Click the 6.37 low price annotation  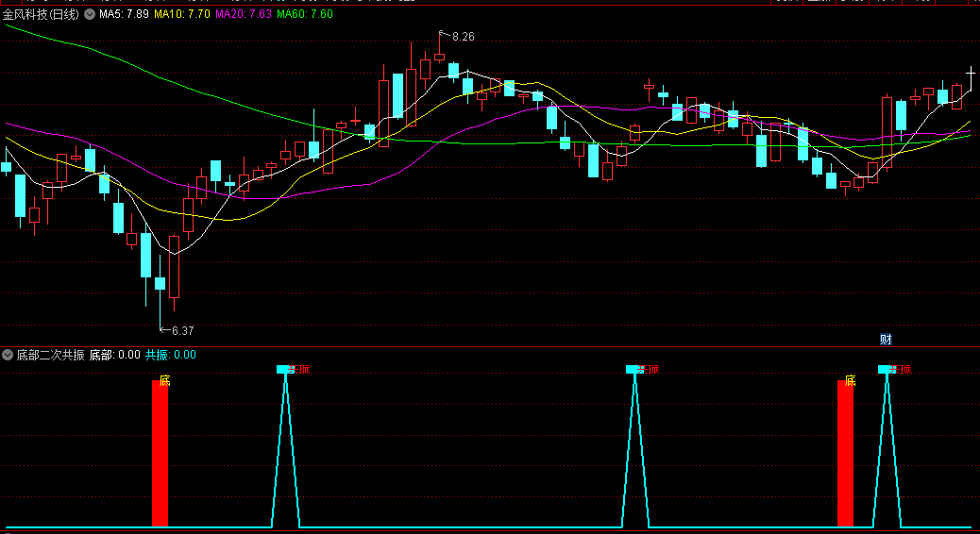coord(182,330)
